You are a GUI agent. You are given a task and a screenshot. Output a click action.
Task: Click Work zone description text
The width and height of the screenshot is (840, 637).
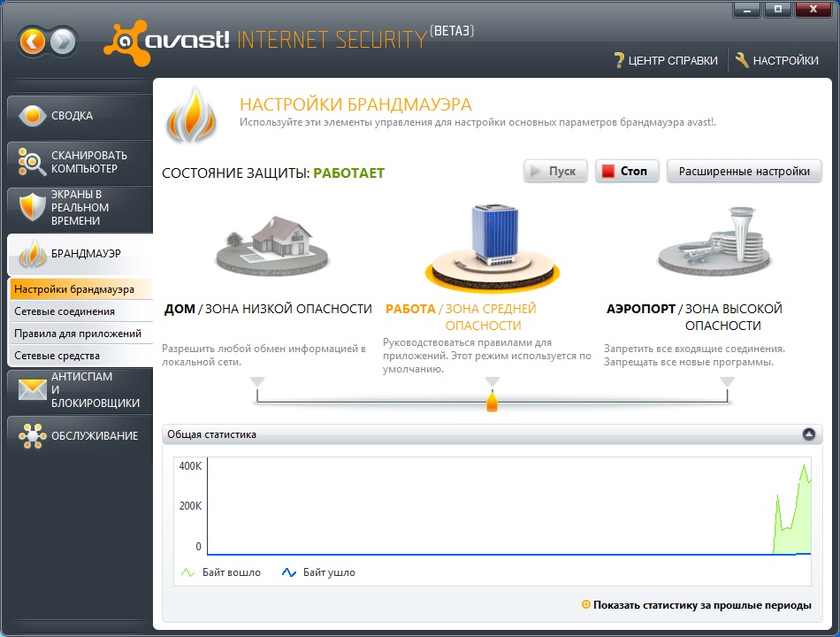coord(487,356)
